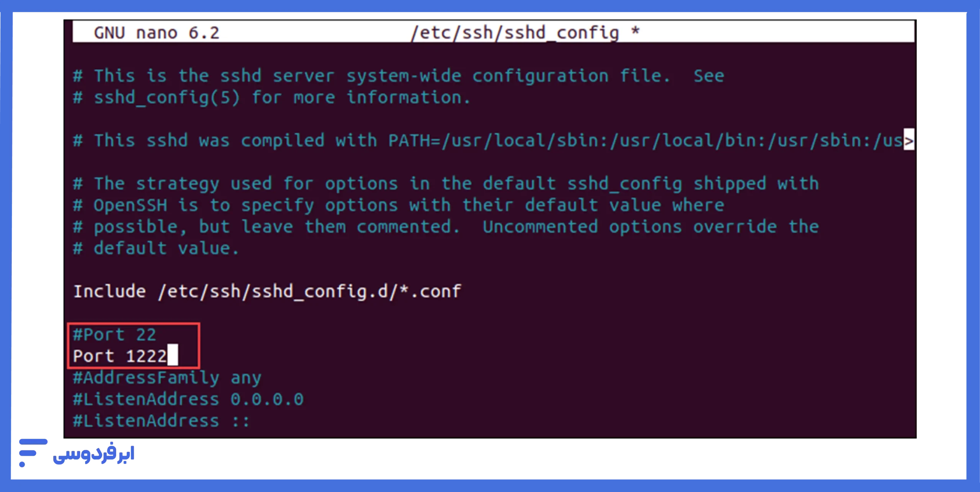
Task: Click the "This is the sshd server" line
Action: pos(398,76)
